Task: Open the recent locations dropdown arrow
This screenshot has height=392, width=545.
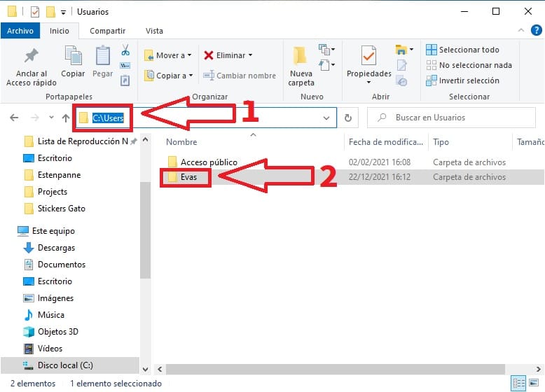Action: [x=51, y=118]
